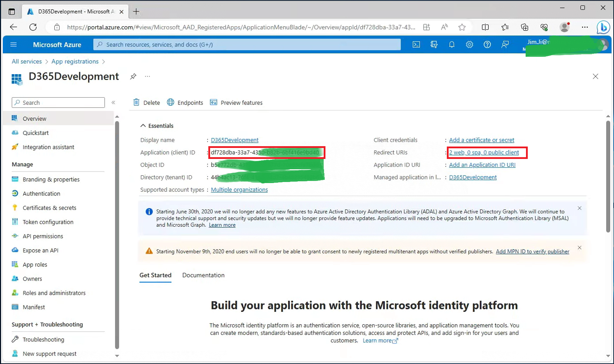Open the Edge Settings and more ellipsis

pyautogui.click(x=585, y=27)
